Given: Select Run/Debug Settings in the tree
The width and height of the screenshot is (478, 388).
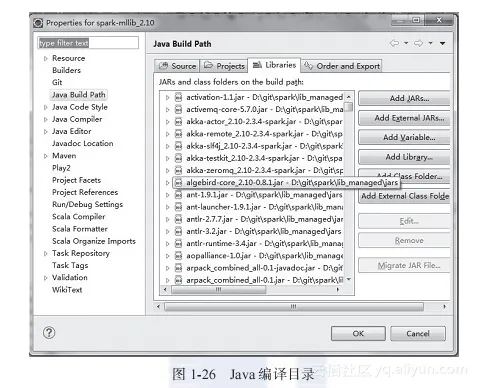Looking at the screenshot, I should (x=87, y=204).
